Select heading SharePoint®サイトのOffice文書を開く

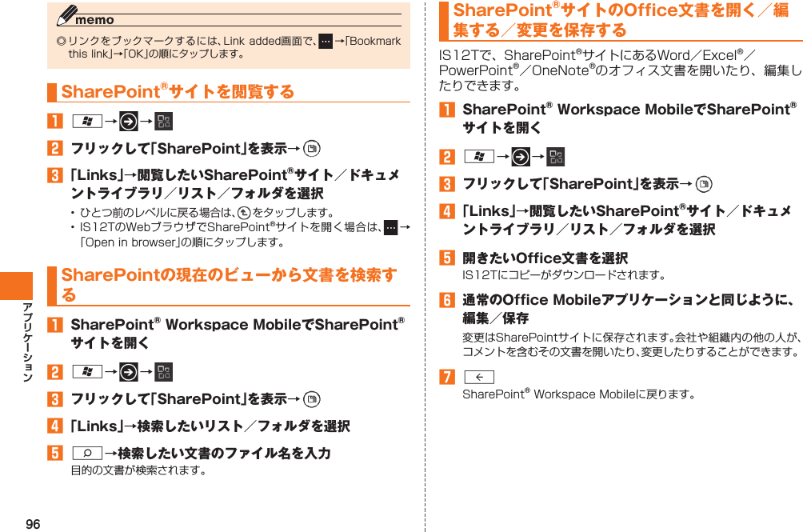pyautogui.click(x=621, y=20)
